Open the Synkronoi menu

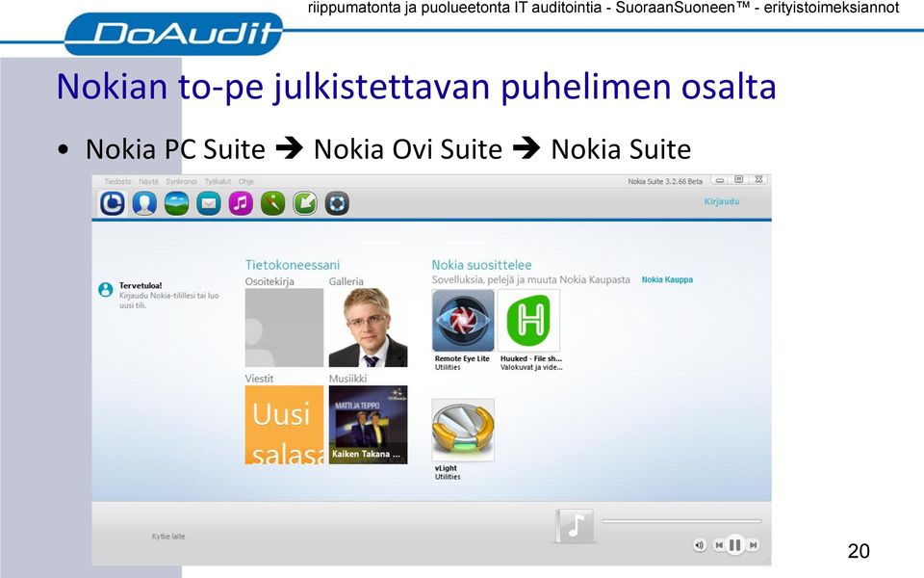coord(181,182)
